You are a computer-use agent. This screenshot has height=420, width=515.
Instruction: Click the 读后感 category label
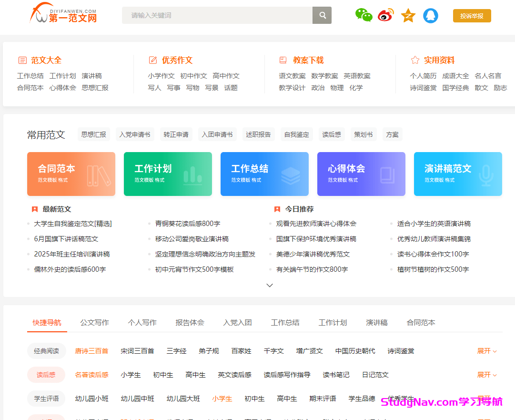(x=46, y=375)
